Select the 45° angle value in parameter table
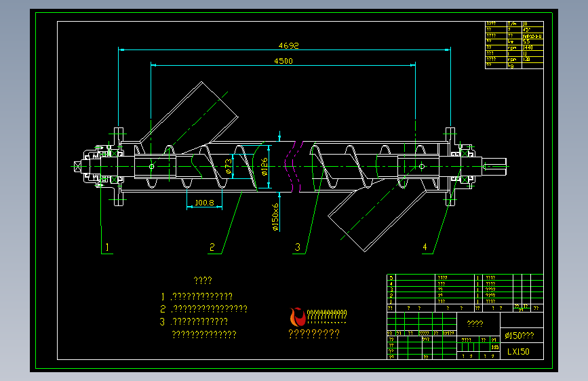 (x=526, y=30)
